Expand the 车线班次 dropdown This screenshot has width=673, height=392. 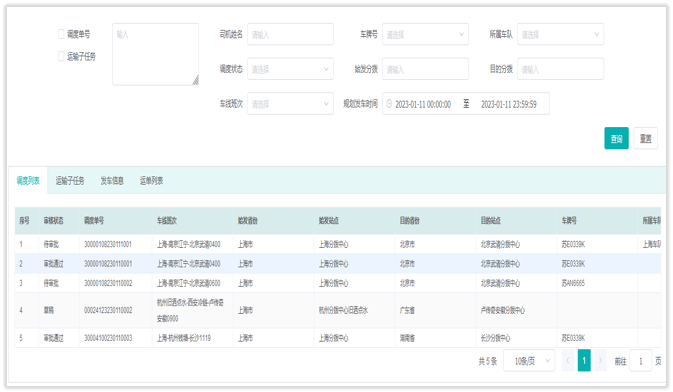click(290, 103)
